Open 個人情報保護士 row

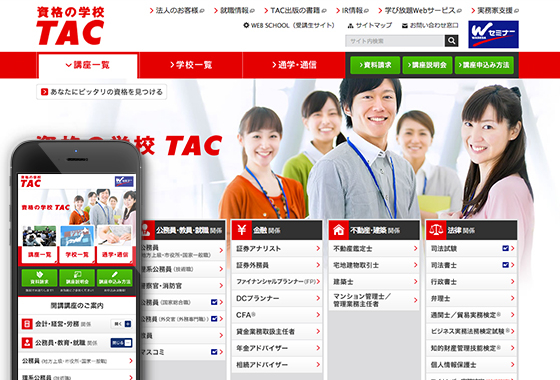(x=472, y=365)
